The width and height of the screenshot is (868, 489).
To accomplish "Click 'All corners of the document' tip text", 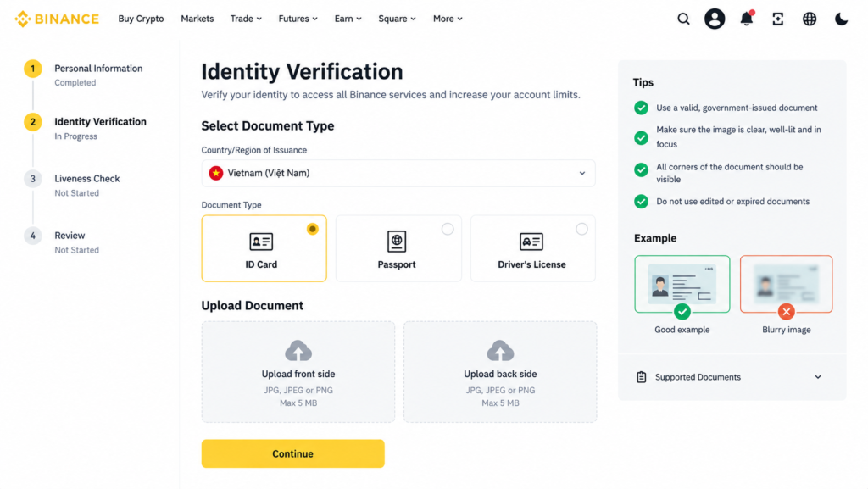I will click(730, 173).
